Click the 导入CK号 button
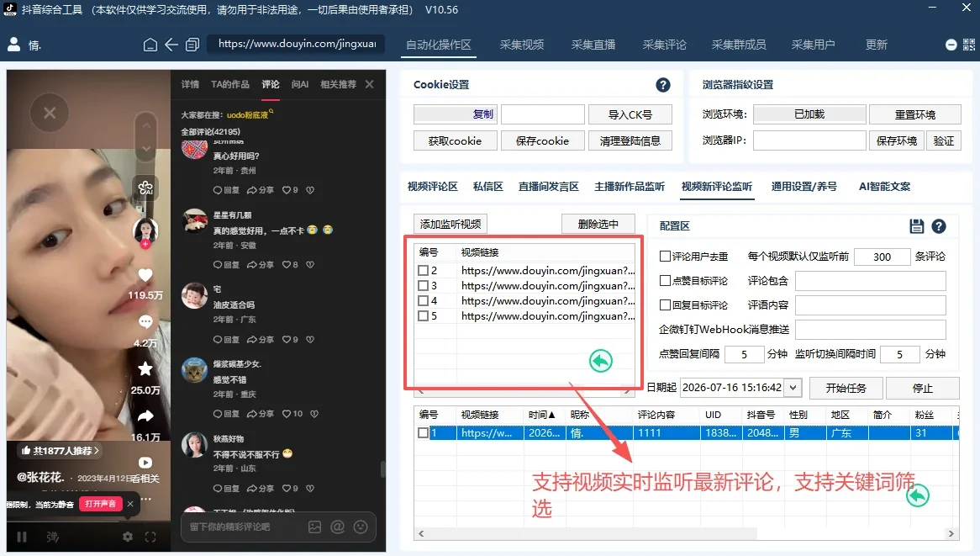The image size is (980, 556). tap(630, 114)
